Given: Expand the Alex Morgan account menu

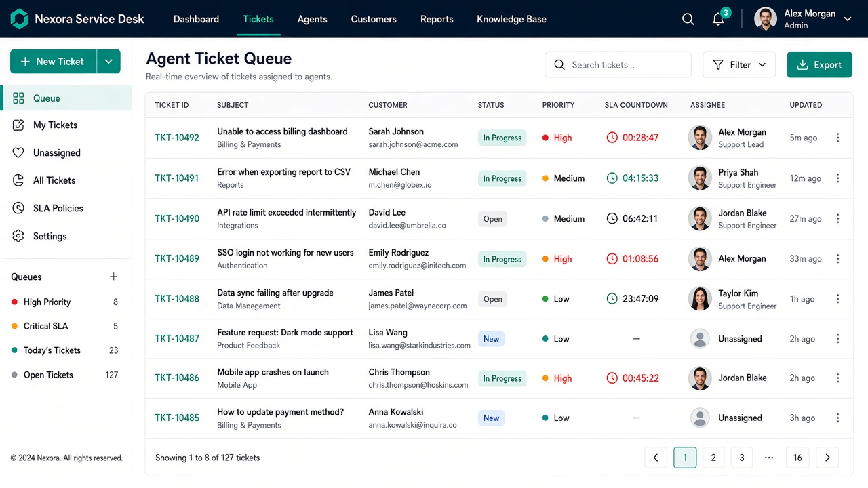Looking at the screenshot, I should [848, 19].
